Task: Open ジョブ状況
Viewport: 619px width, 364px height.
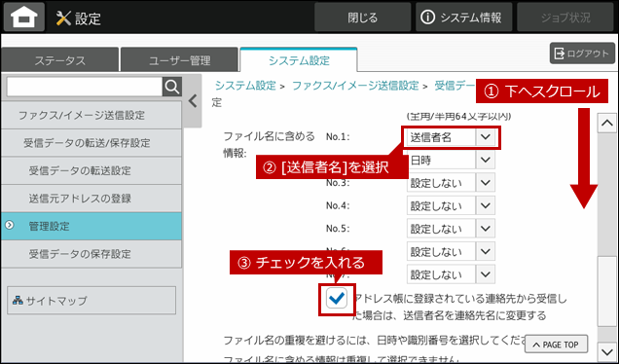Action: pos(565,18)
